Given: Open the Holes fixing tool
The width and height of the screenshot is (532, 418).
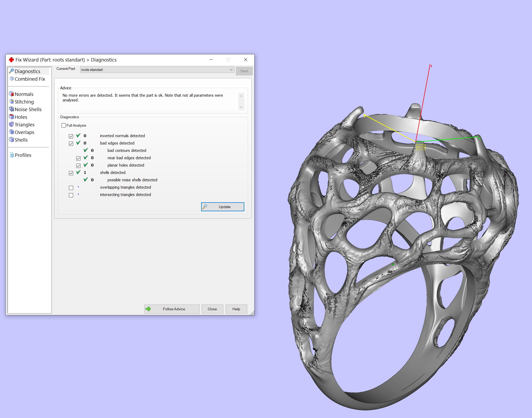Looking at the screenshot, I should tap(21, 117).
